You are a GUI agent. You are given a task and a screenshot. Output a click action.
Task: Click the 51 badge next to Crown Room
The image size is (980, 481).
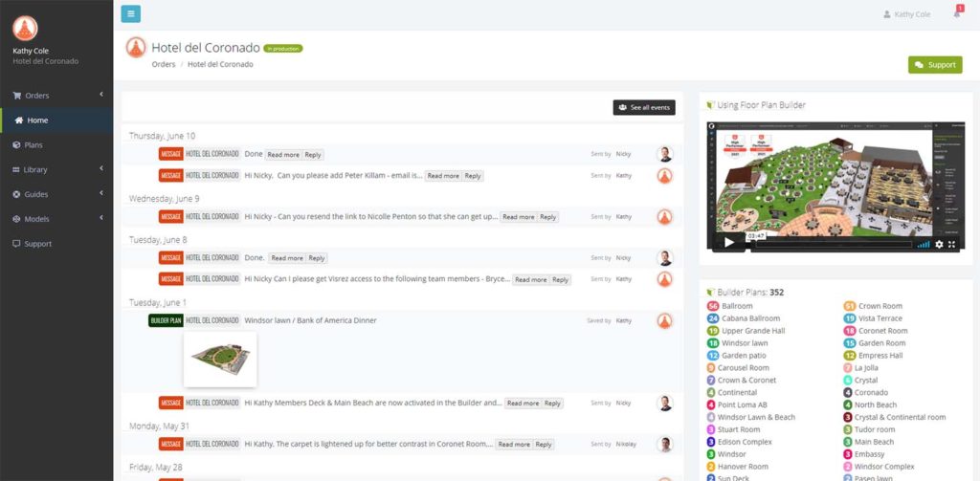(x=850, y=306)
